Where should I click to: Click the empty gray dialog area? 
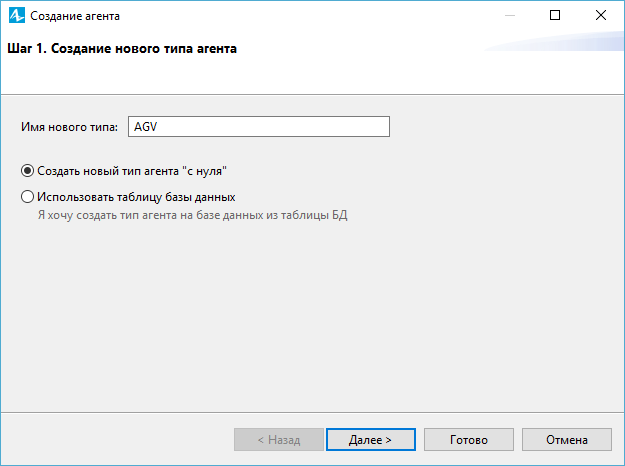tap(312, 315)
